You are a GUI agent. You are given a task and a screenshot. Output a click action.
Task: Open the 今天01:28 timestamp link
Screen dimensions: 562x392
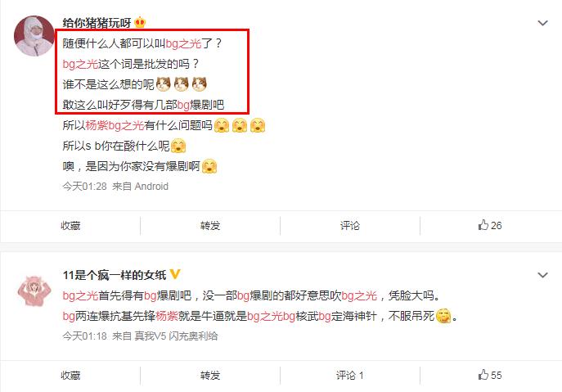[x=84, y=187]
